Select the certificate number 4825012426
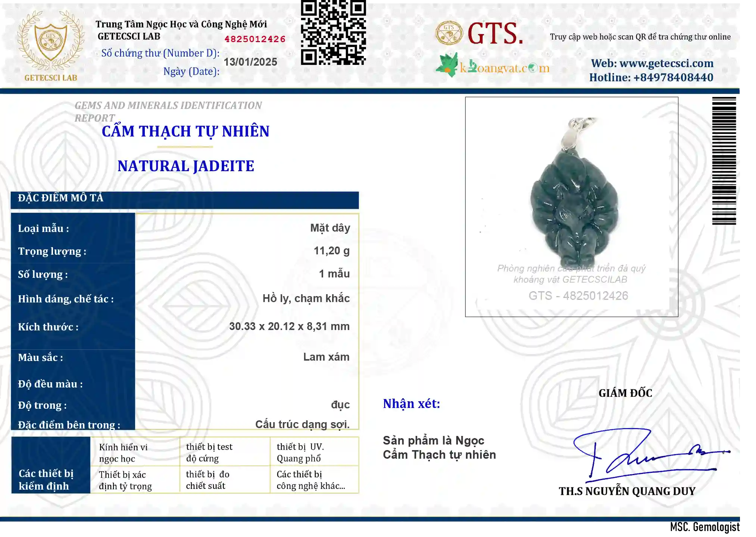The height and width of the screenshot is (537, 756). [x=255, y=39]
